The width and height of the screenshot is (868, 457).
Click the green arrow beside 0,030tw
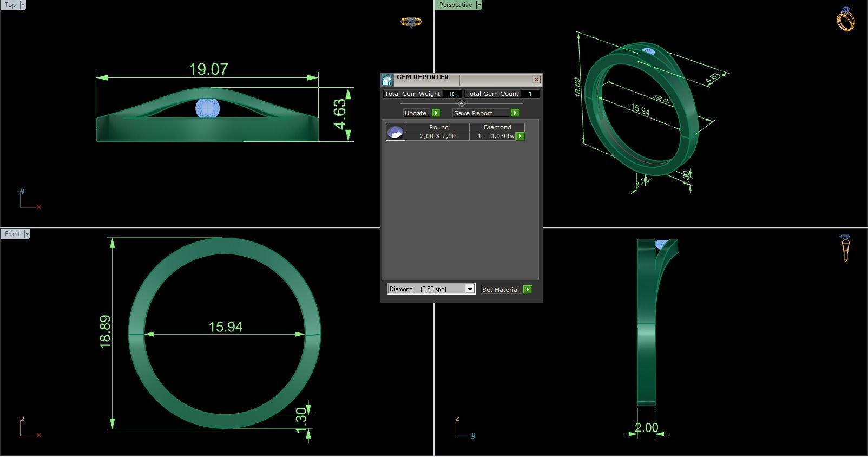point(520,136)
